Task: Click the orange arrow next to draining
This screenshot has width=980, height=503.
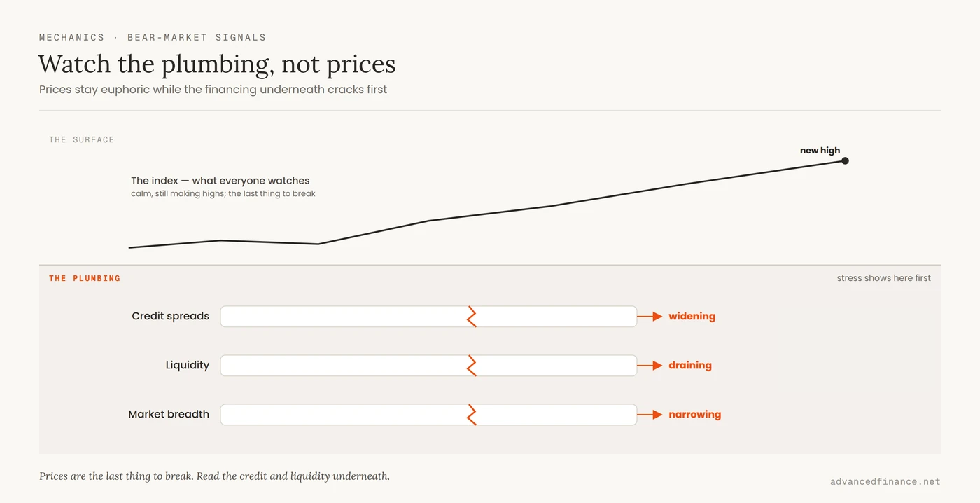Action: coord(650,366)
